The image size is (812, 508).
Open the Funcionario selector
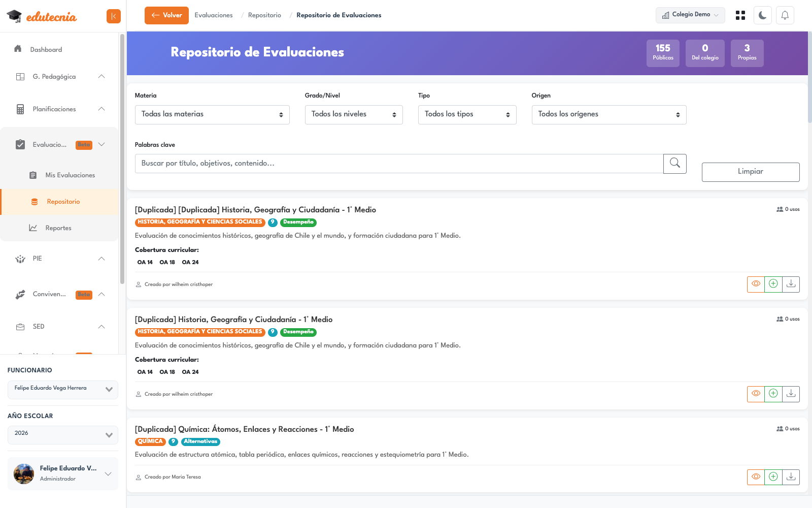click(63, 390)
